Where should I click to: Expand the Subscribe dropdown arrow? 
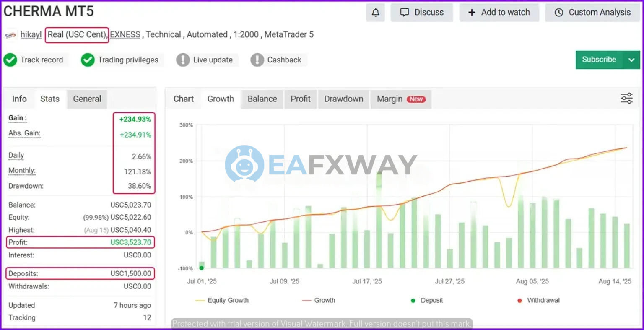(631, 60)
